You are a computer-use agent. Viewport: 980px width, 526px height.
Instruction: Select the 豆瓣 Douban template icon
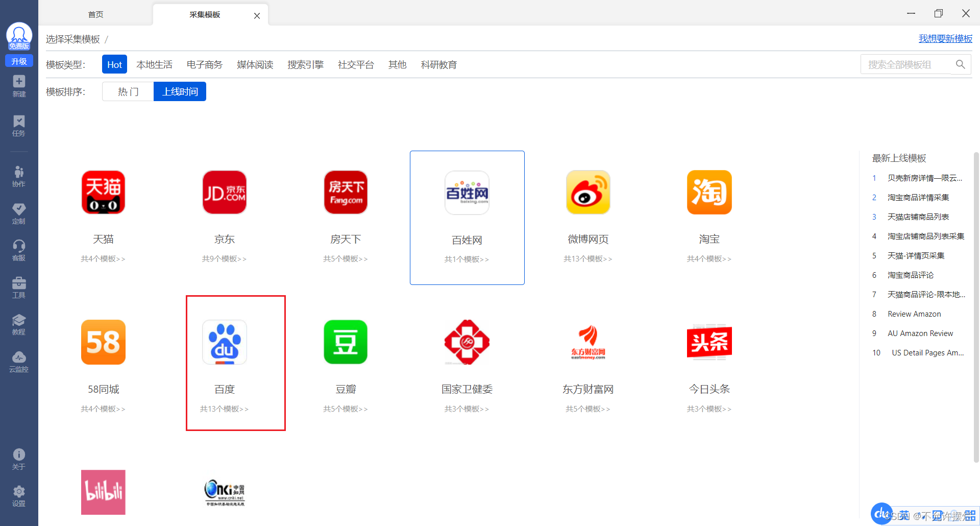pyautogui.click(x=346, y=342)
